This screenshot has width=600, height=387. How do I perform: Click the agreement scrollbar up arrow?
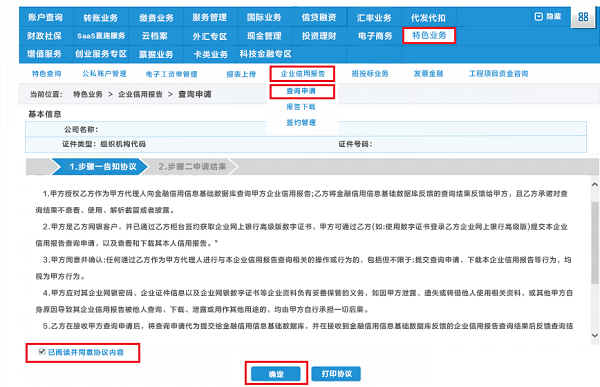[x=595, y=185]
